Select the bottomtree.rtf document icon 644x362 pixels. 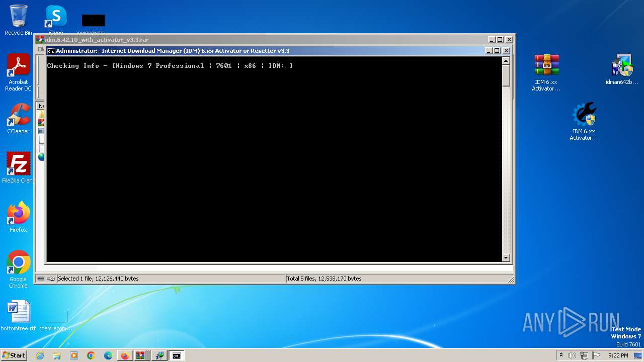click(18, 316)
